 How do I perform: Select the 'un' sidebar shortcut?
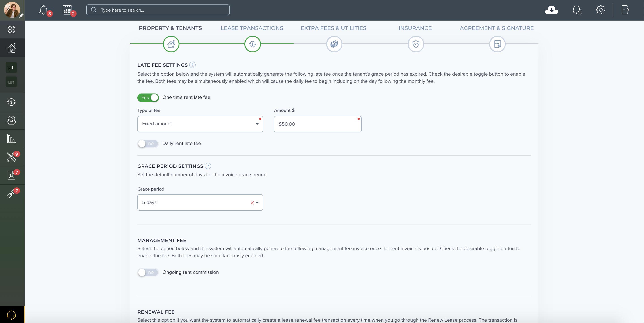click(11, 82)
